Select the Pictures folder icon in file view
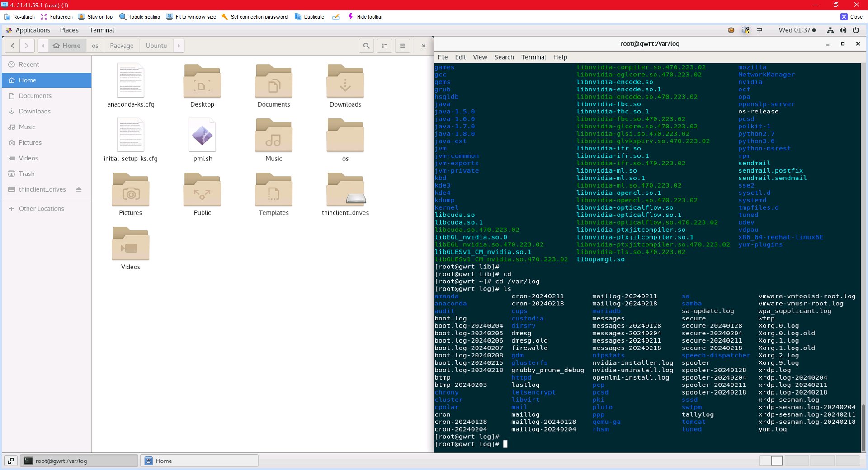 tap(131, 189)
